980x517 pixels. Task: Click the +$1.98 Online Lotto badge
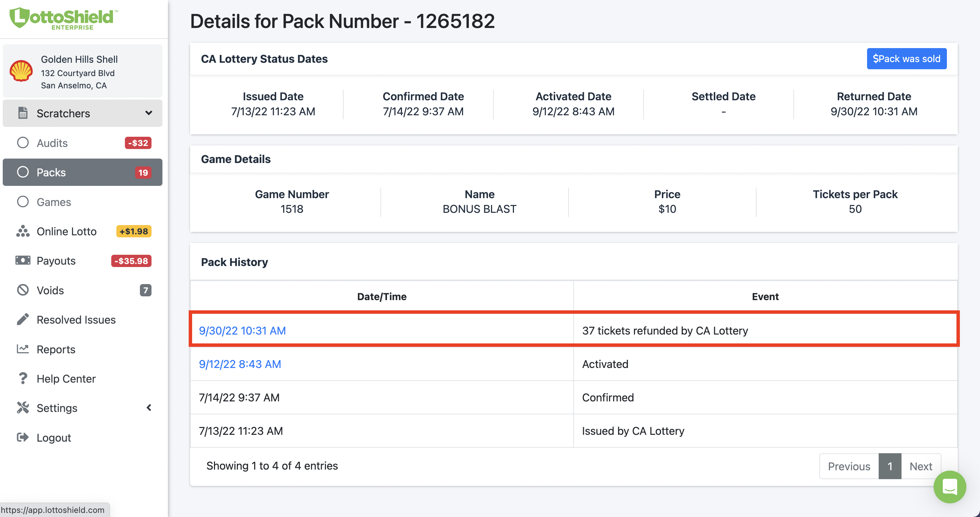point(133,231)
